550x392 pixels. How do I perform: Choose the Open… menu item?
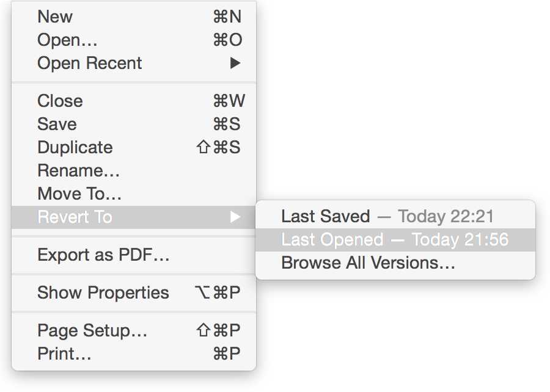pyautogui.click(x=134, y=40)
